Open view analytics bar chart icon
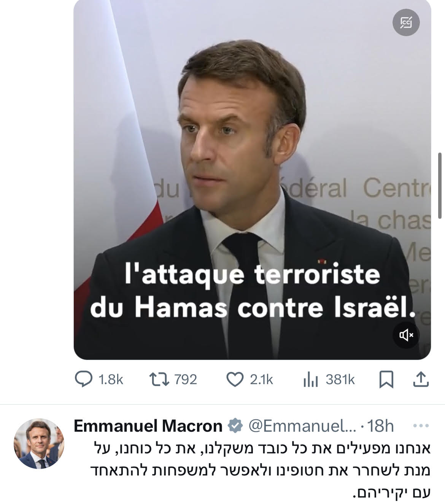 tap(310, 380)
